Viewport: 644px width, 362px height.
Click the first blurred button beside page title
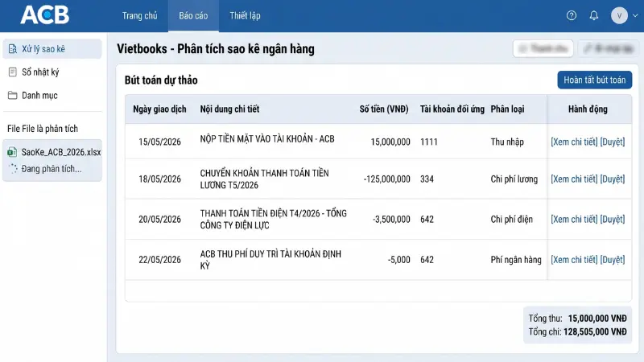(x=543, y=49)
